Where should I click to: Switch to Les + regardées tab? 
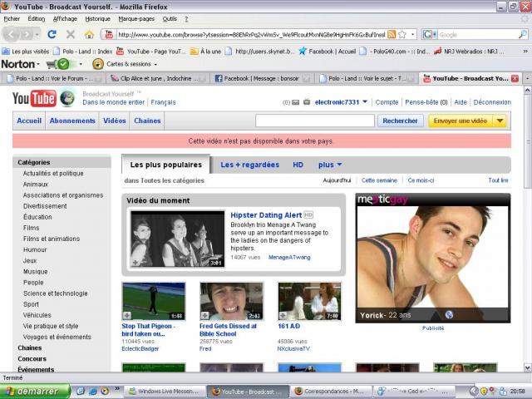[x=249, y=165]
